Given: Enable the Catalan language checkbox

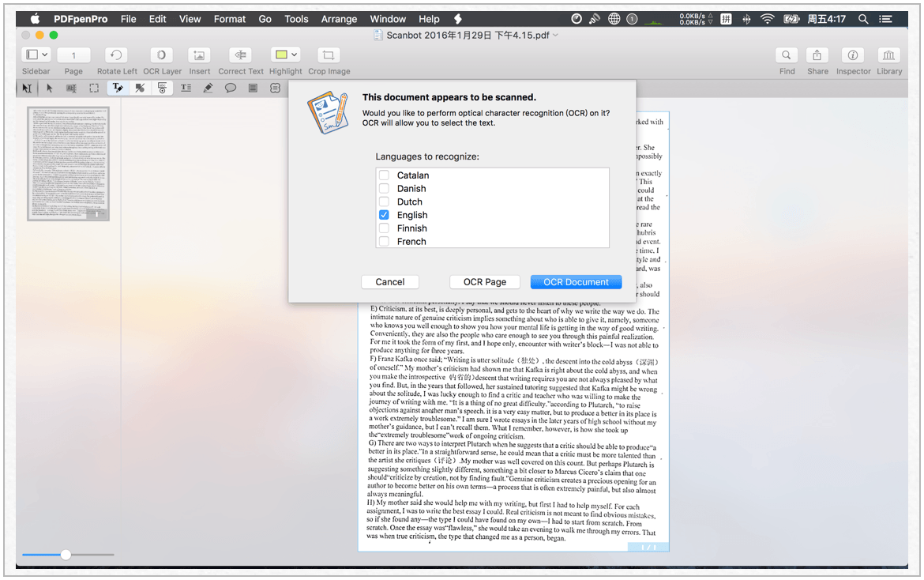Looking at the screenshot, I should pyautogui.click(x=385, y=175).
